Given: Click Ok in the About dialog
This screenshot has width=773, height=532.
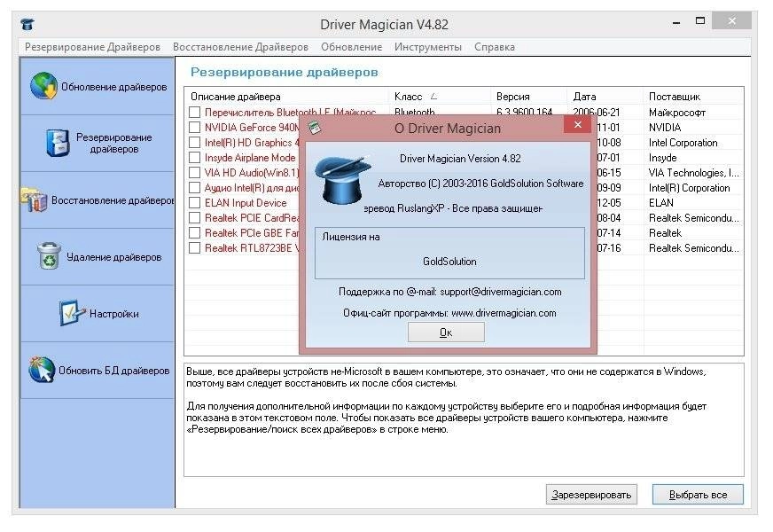Looking at the screenshot, I should [446, 332].
